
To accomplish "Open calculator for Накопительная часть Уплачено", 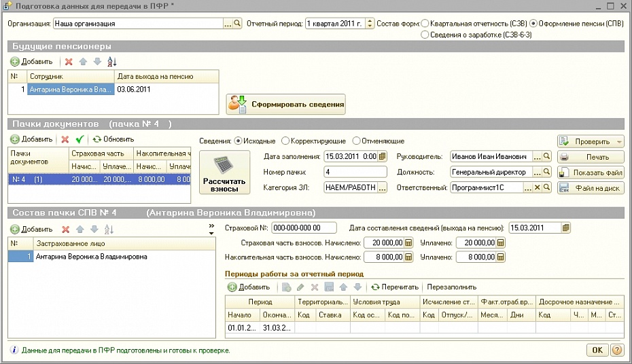I will 501,257.
